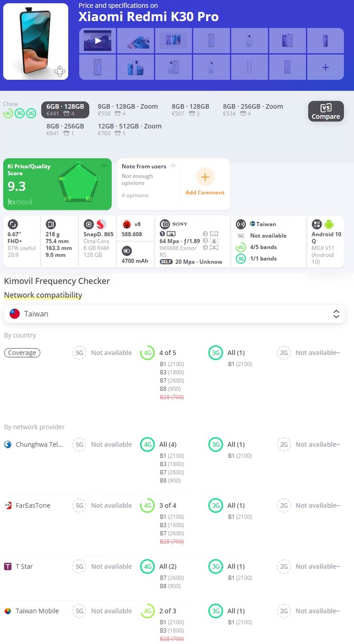
Task: Click the Taiwan Mobile provider logo
Action: click(8, 611)
